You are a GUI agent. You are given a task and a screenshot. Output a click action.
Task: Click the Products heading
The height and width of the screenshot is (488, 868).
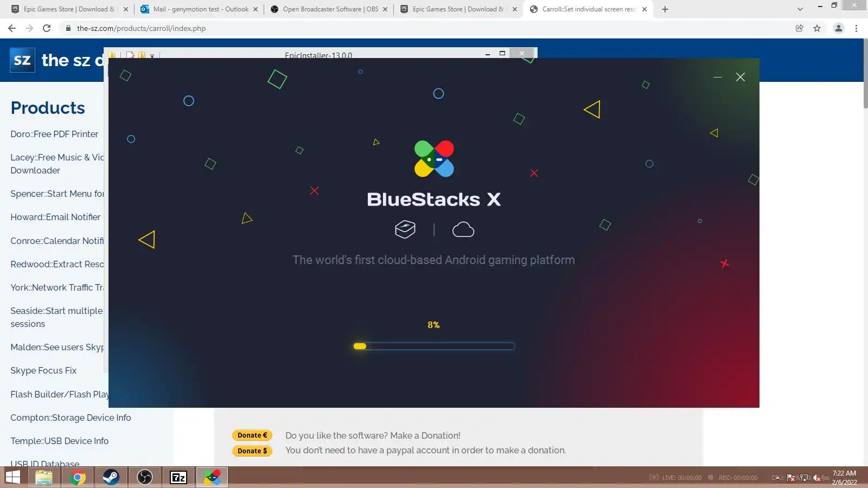pyautogui.click(x=48, y=108)
